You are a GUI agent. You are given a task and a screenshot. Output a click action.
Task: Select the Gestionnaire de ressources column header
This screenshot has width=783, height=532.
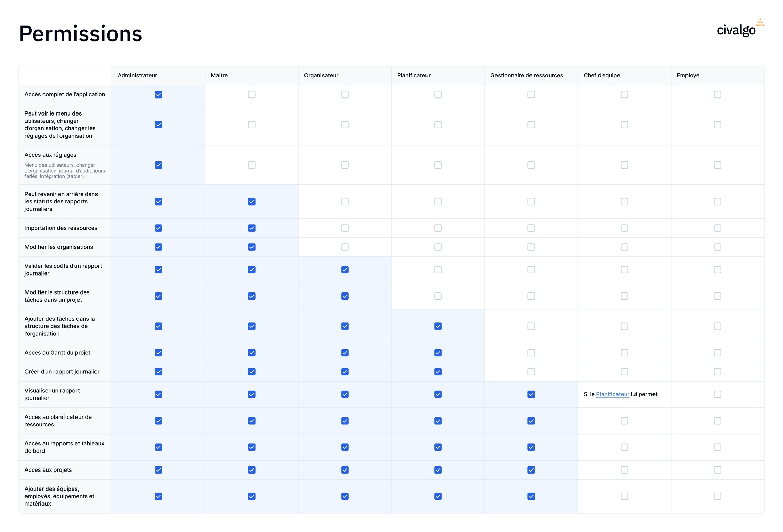(x=526, y=75)
